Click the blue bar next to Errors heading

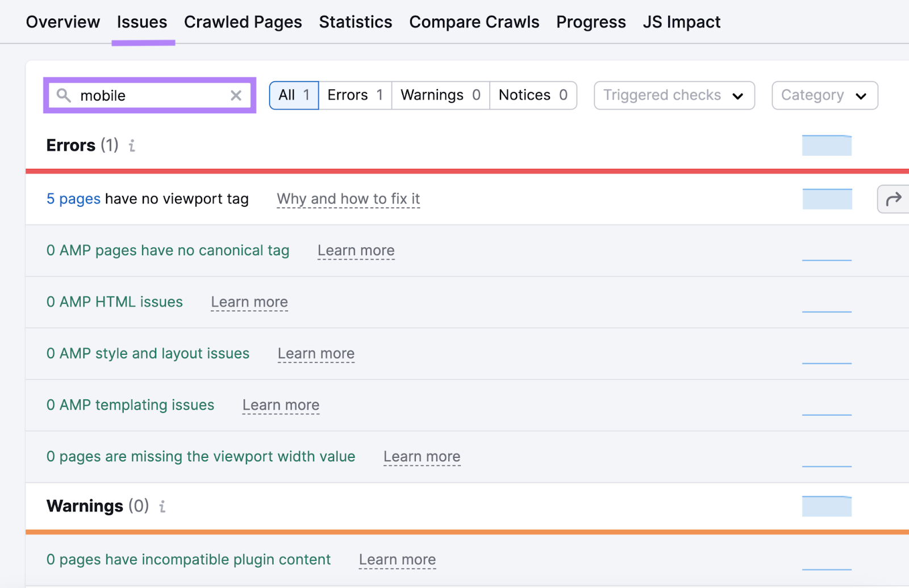826,145
